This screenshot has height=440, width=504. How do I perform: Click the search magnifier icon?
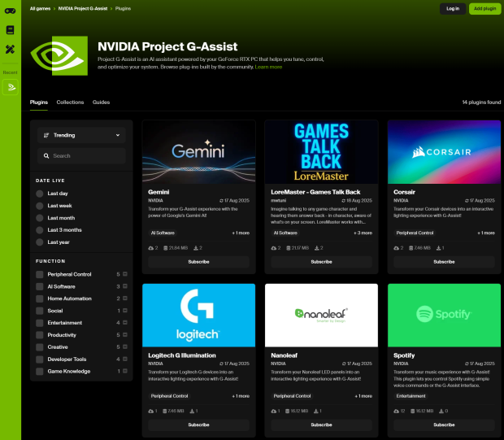[x=46, y=155]
